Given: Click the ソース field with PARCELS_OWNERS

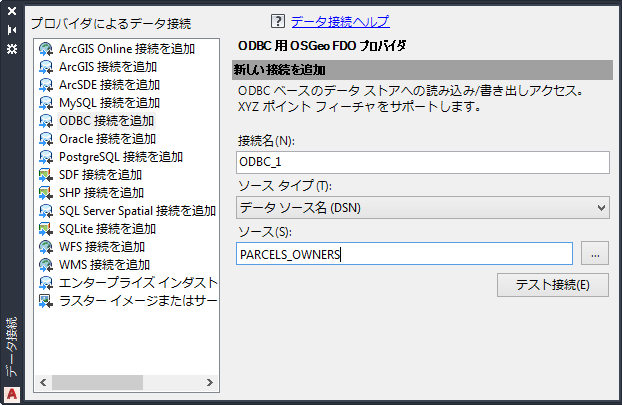Looking at the screenshot, I should pos(405,253).
